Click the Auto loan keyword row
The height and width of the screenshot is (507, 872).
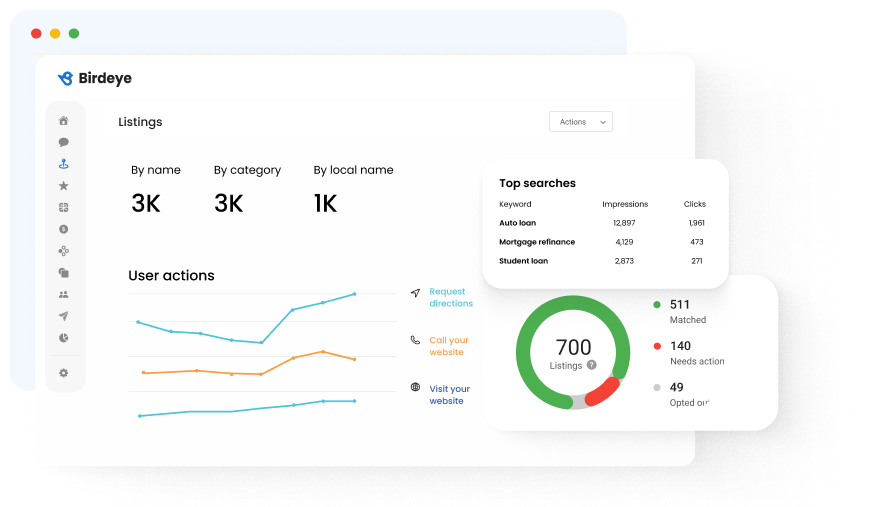tap(602, 223)
